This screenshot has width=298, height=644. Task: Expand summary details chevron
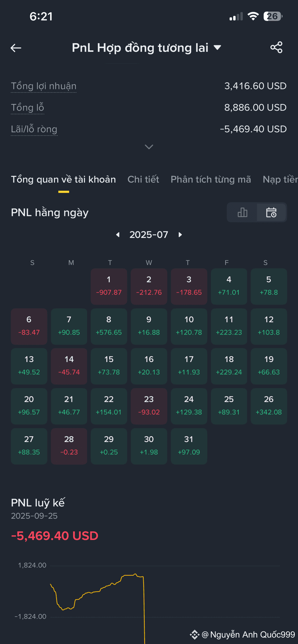click(149, 147)
